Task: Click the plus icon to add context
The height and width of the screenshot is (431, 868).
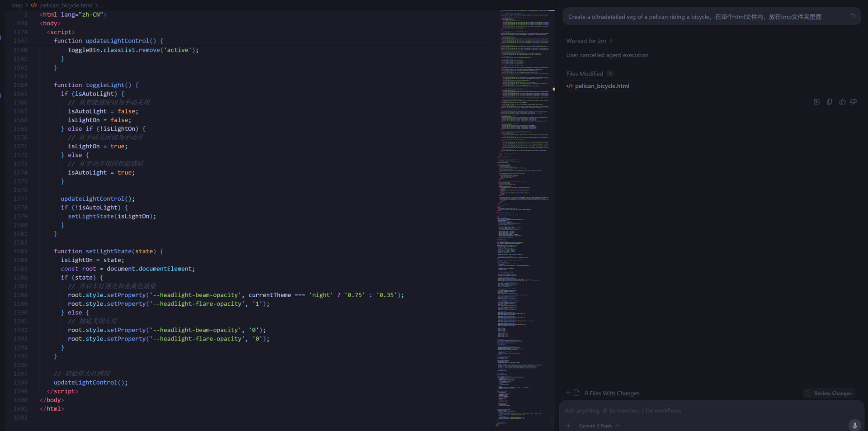Action: 569,426
